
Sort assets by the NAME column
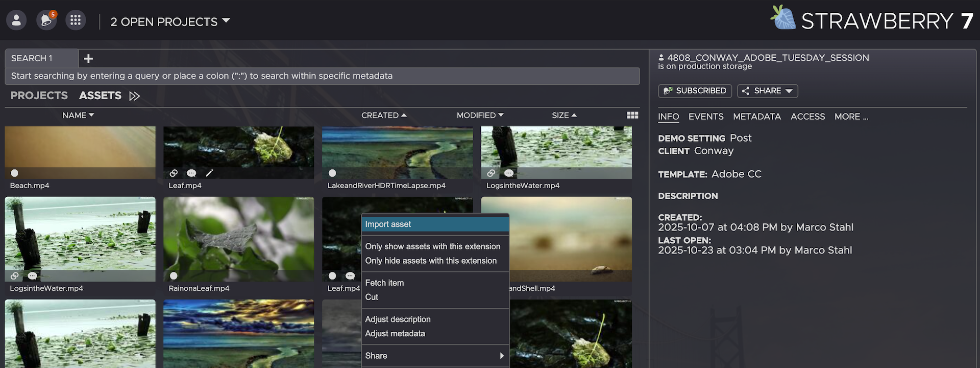[78, 116]
